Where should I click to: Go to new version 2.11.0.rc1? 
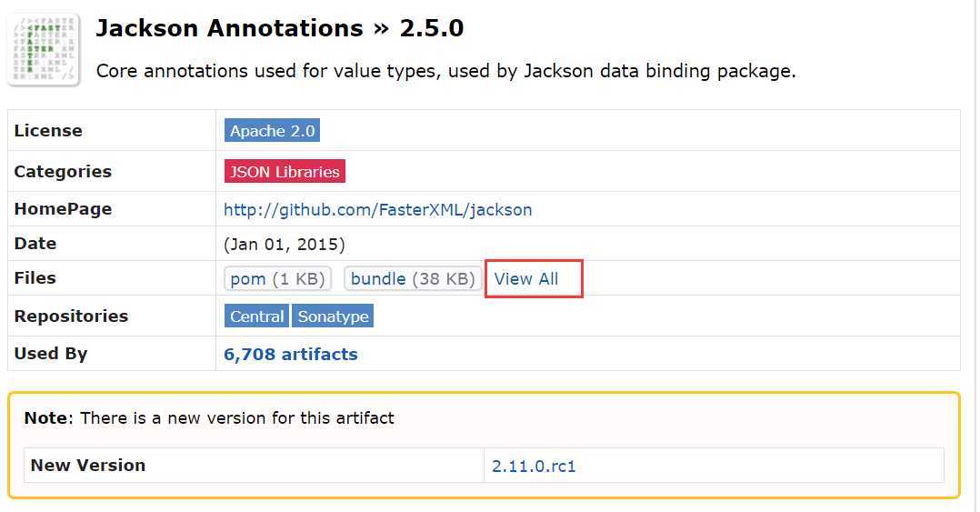tap(533, 466)
